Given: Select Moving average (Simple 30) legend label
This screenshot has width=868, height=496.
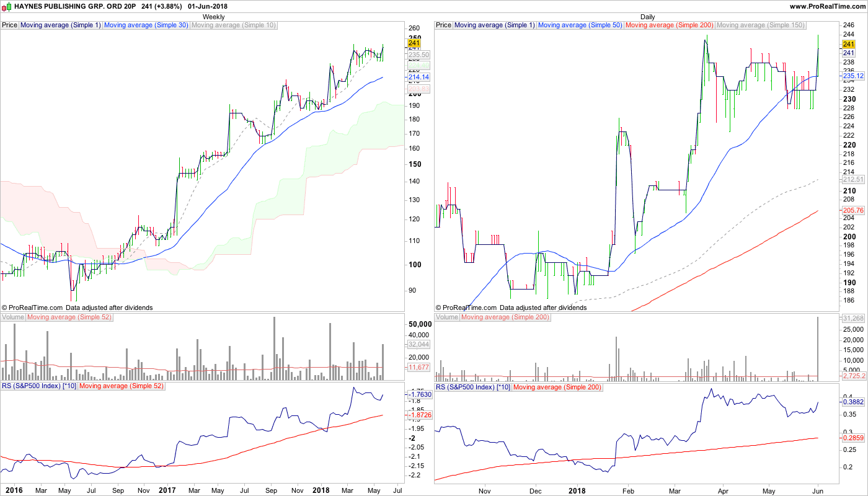Looking at the screenshot, I should coord(146,25).
